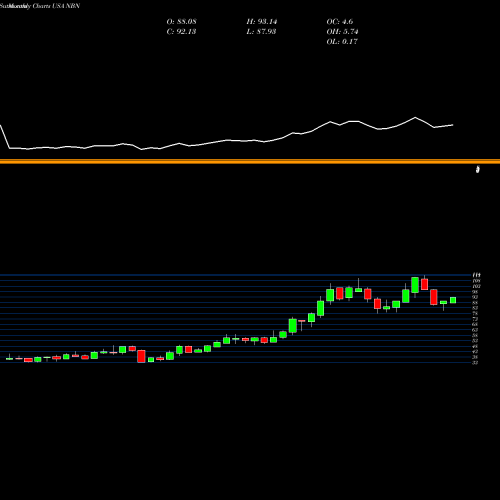This screenshot has height=500, width=500.
Task: Click the OL: 0.17 reading
Action: (342, 42)
